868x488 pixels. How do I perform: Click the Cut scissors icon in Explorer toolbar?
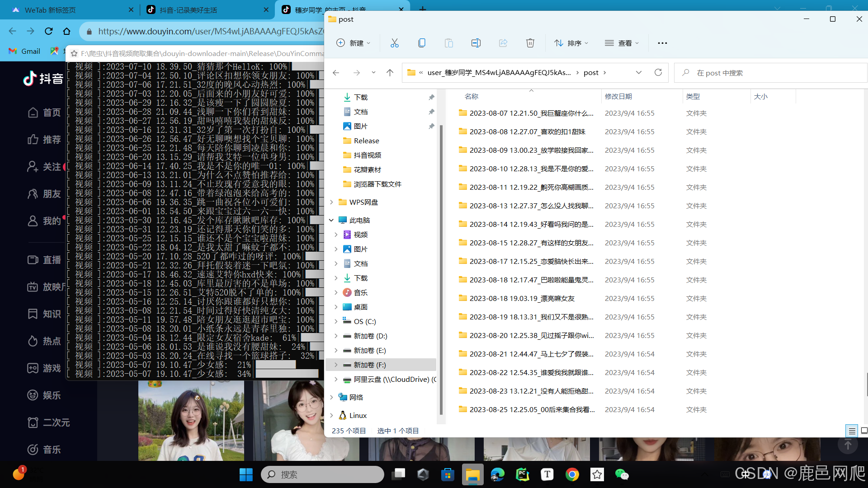(x=394, y=43)
